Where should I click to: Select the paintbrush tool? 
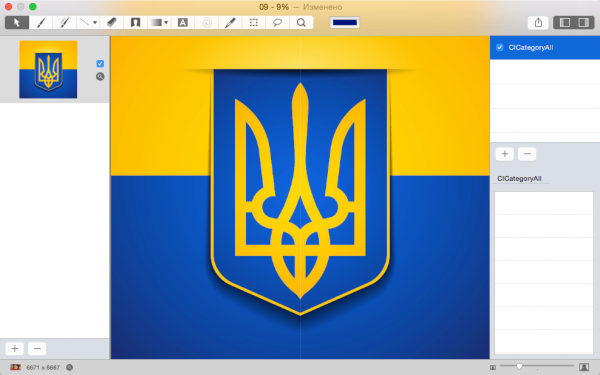41,23
